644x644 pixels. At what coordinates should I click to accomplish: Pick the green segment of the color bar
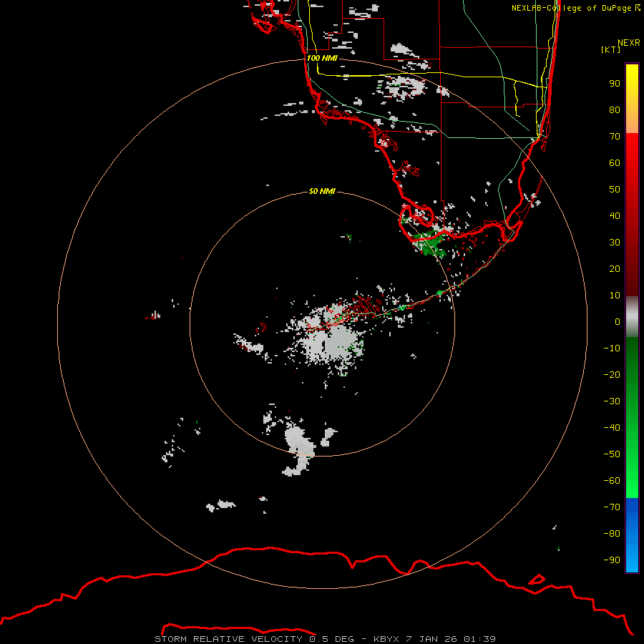[632, 417]
